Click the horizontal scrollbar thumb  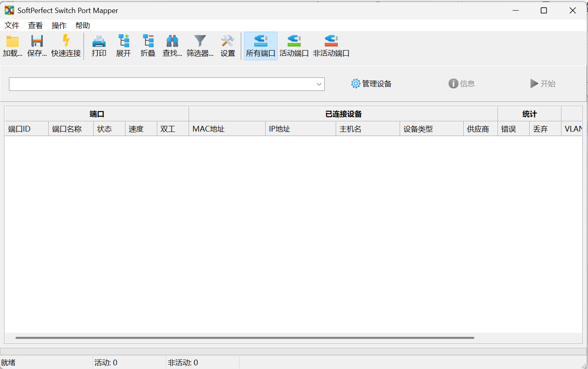pyautogui.click(x=244, y=337)
